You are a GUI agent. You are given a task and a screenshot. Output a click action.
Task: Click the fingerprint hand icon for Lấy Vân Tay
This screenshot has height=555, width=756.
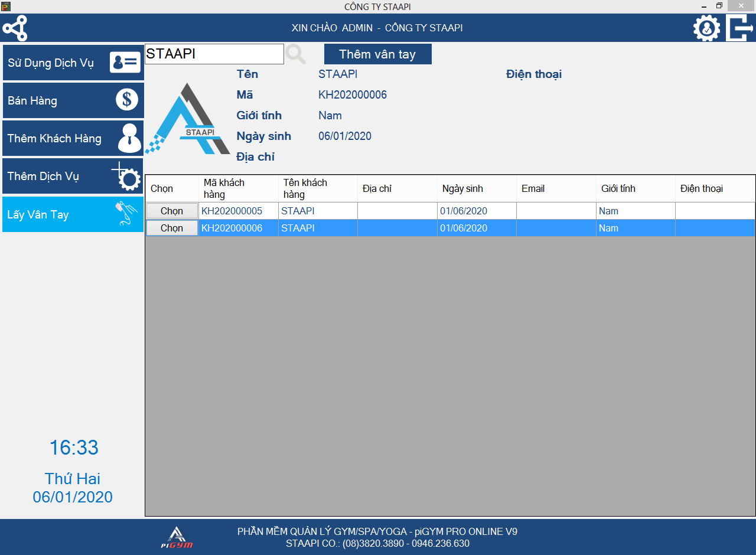tap(126, 214)
